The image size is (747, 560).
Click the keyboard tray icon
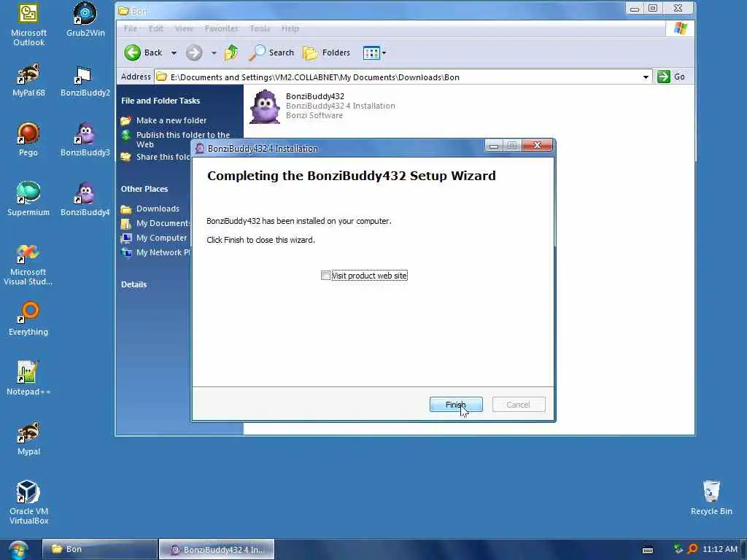[x=648, y=550]
